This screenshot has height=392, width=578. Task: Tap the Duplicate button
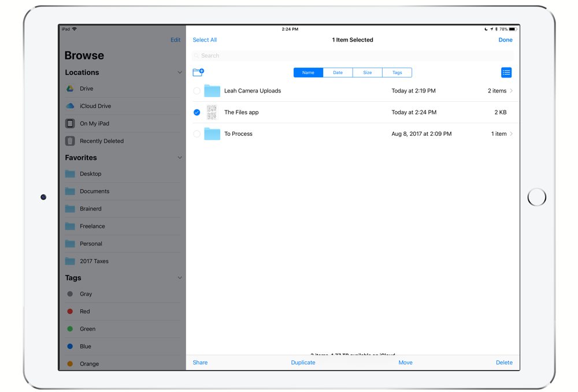303,363
